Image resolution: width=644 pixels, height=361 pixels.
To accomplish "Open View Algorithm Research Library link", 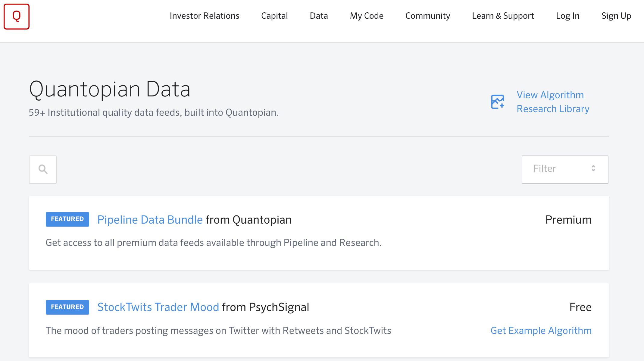I will click(553, 102).
